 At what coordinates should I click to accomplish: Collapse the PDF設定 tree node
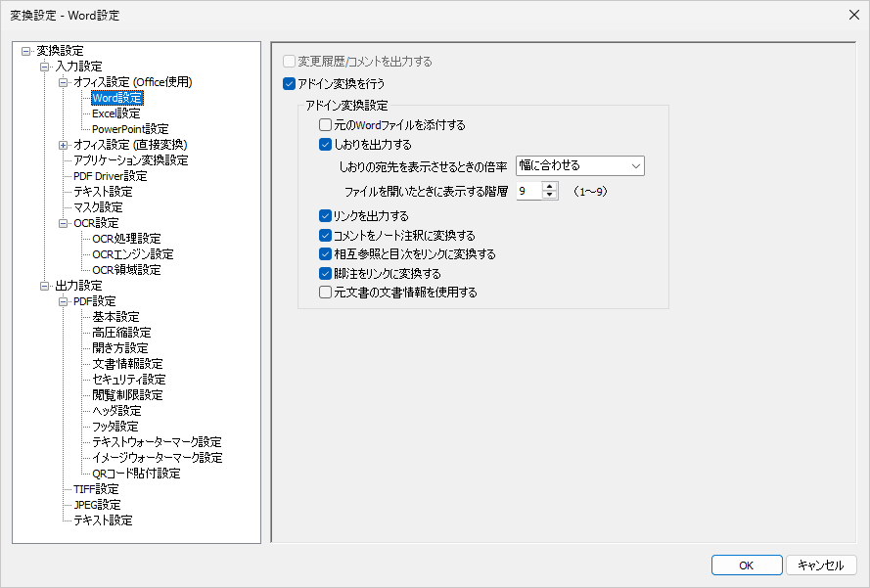click(64, 301)
